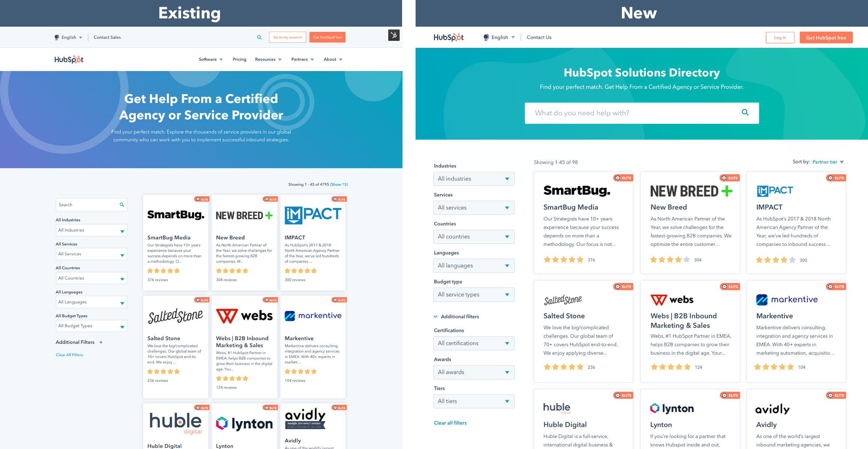Click the New Breed logo in New results
Image resolution: width=868 pixels, height=449 pixels.
[691, 191]
